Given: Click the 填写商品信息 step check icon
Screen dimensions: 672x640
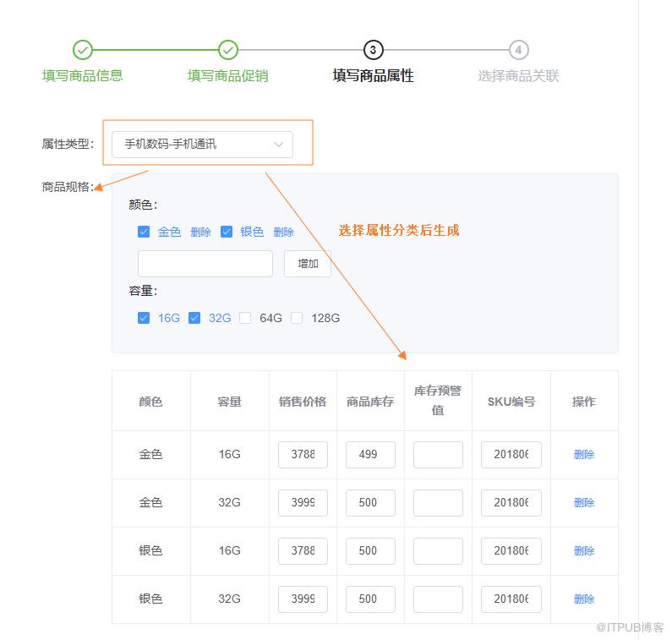Looking at the screenshot, I should (x=83, y=50).
